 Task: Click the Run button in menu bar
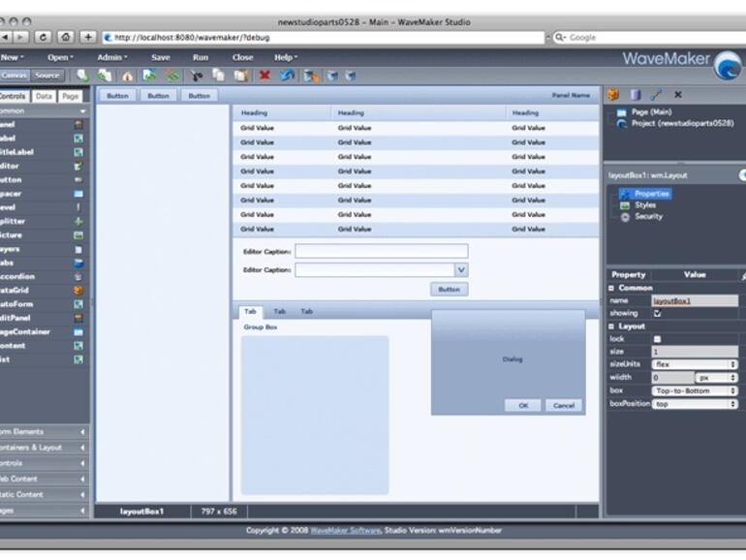tap(200, 57)
